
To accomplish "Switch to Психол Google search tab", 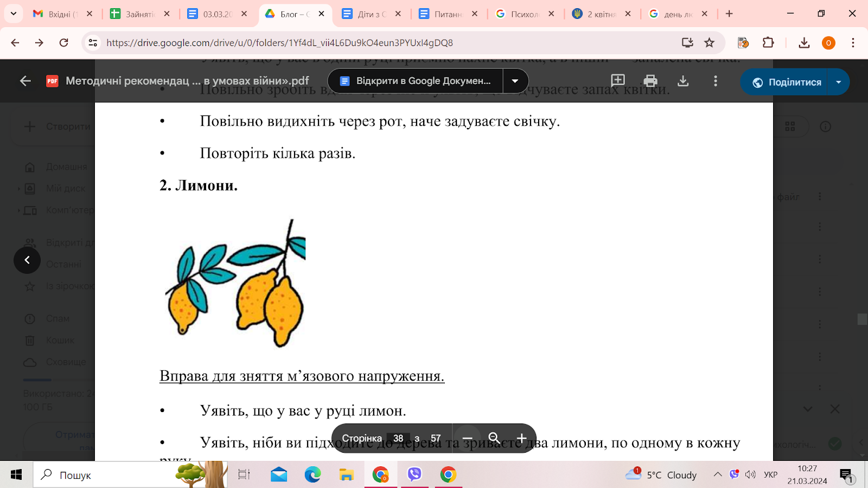I will (525, 14).
